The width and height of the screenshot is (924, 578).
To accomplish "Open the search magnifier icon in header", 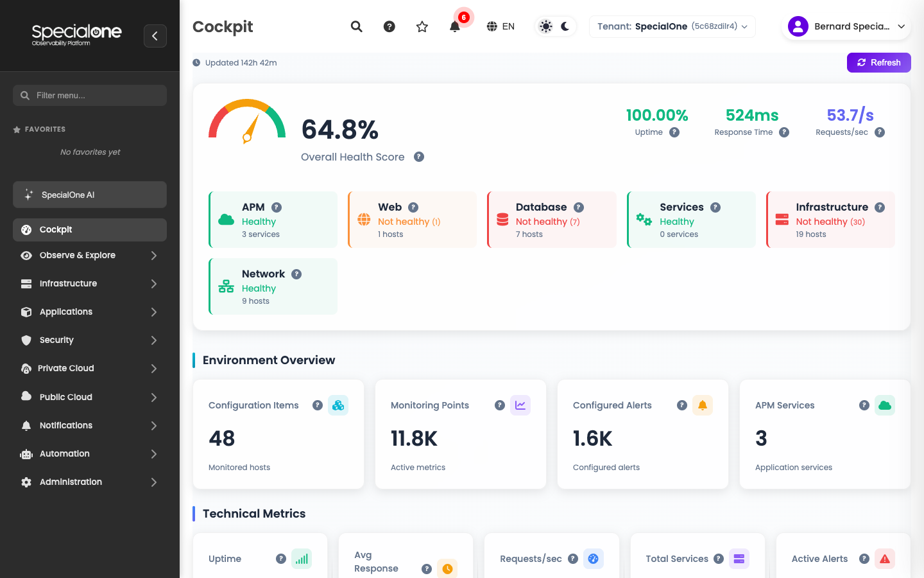I will (357, 26).
